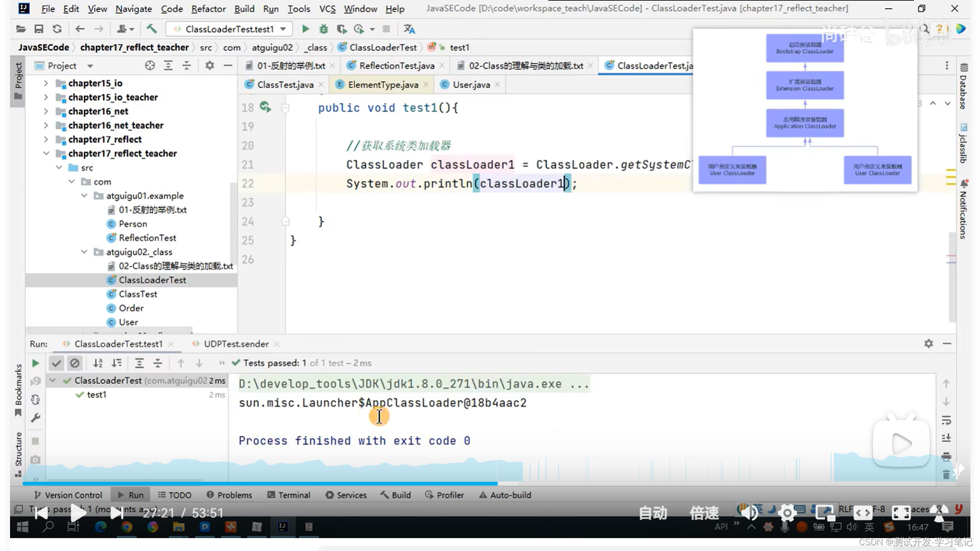Run ClassLoaderTest.test1 with green play icon
This screenshot has width=980, height=551.
[x=305, y=29]
